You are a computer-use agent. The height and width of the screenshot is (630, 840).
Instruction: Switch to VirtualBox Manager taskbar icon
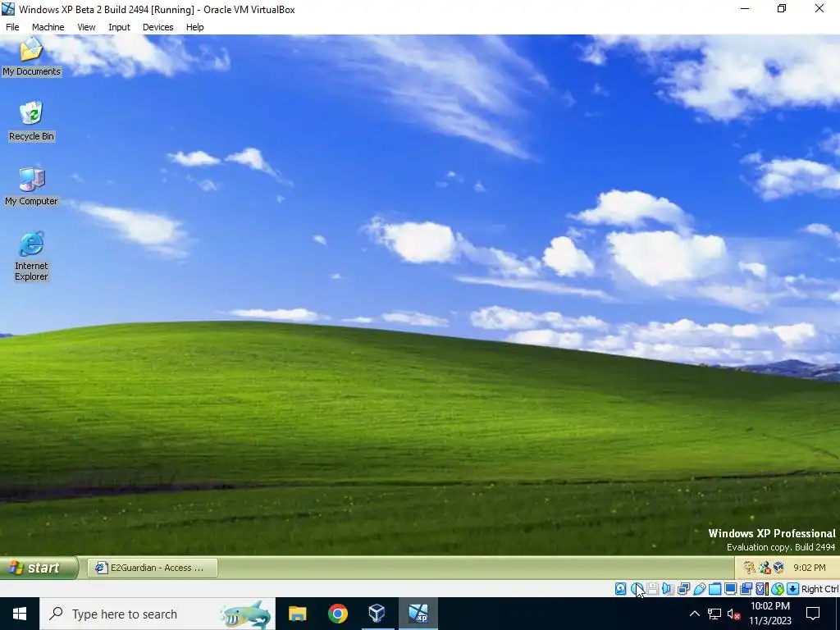[377, 614]
